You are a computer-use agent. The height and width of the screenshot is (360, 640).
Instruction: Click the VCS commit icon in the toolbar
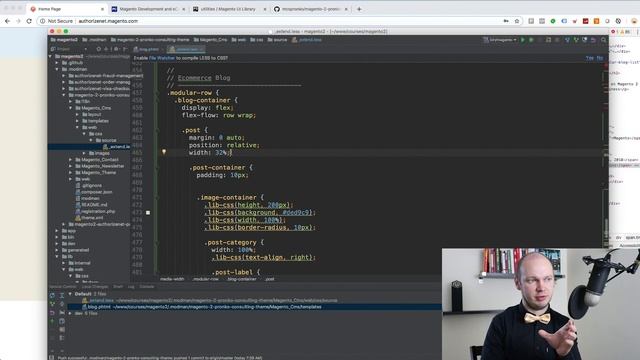click(x=576, y=40)
